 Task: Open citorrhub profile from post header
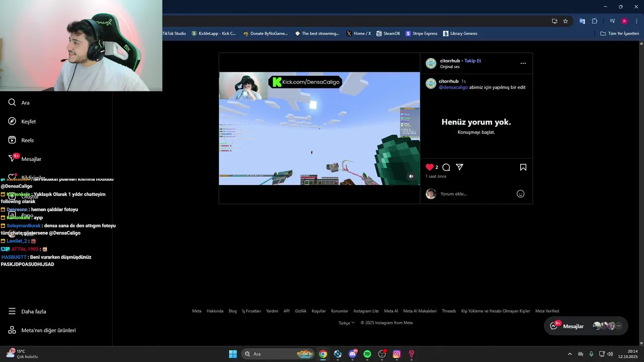pyautogui.click(x=450, y=61)
